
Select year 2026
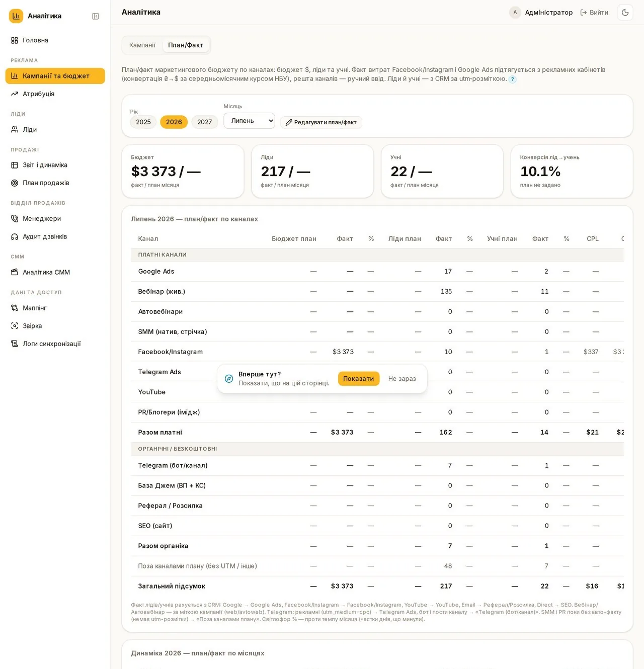174,122
